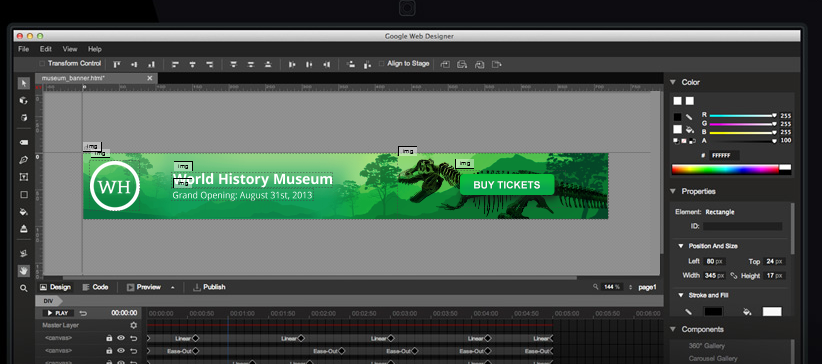Viewport: 822px width, 364px height.
Task: Click the G green channel slider
Action: (x=743, y=124)
